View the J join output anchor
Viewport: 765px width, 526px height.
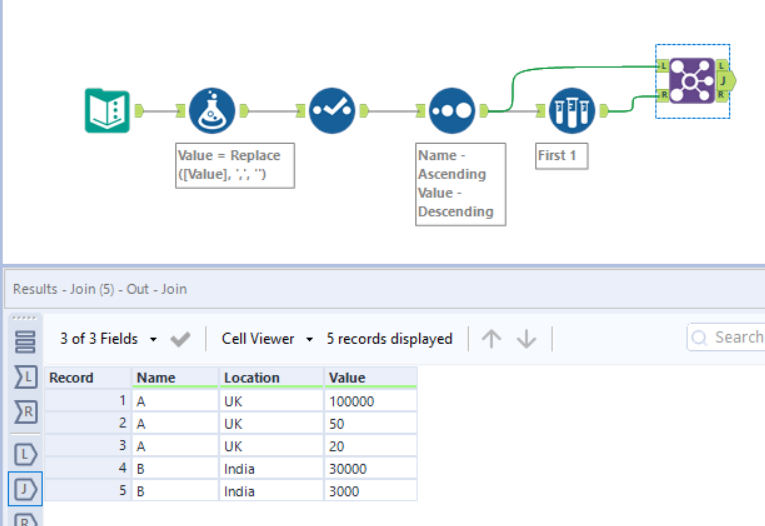click(x=26, y=489)
